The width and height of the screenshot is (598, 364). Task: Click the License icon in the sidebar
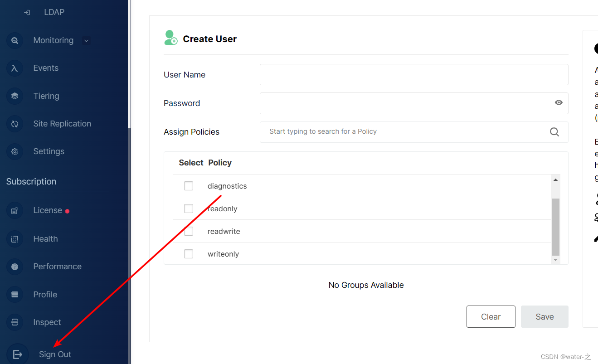(x=15, y=210)
